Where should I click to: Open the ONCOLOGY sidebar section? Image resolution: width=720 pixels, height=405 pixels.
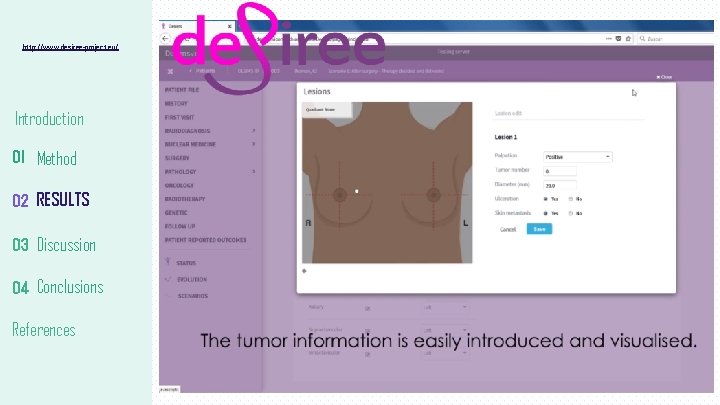(x=179, y=186)
